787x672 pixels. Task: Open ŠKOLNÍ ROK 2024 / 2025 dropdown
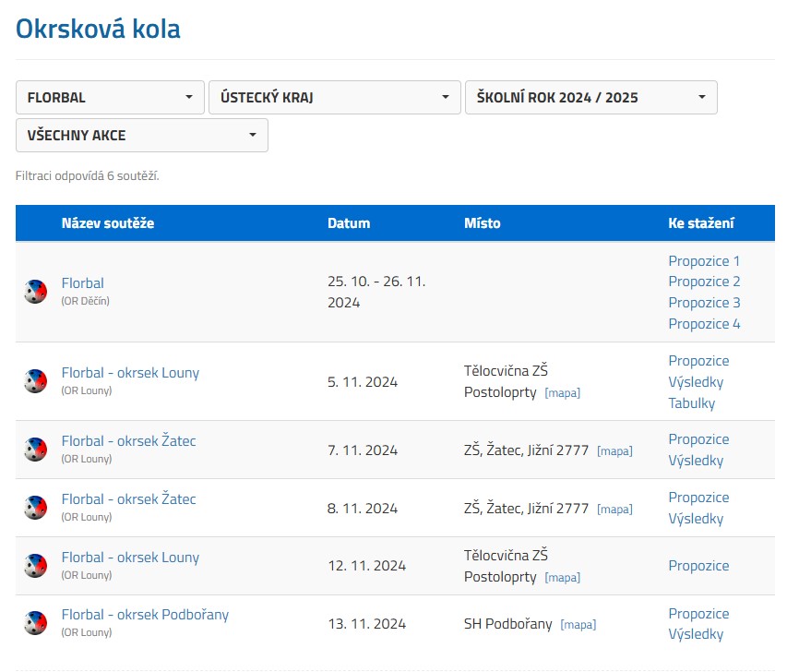point(590,97)
